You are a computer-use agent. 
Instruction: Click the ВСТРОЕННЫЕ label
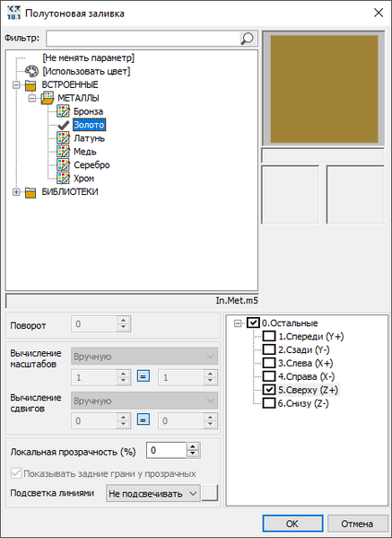click(x=70, y=84)
